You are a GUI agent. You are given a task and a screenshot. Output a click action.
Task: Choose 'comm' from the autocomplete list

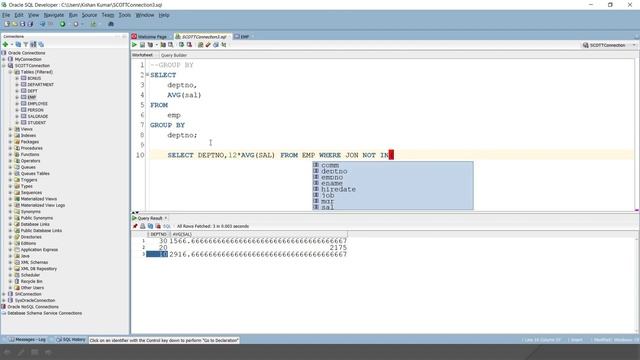330,165
